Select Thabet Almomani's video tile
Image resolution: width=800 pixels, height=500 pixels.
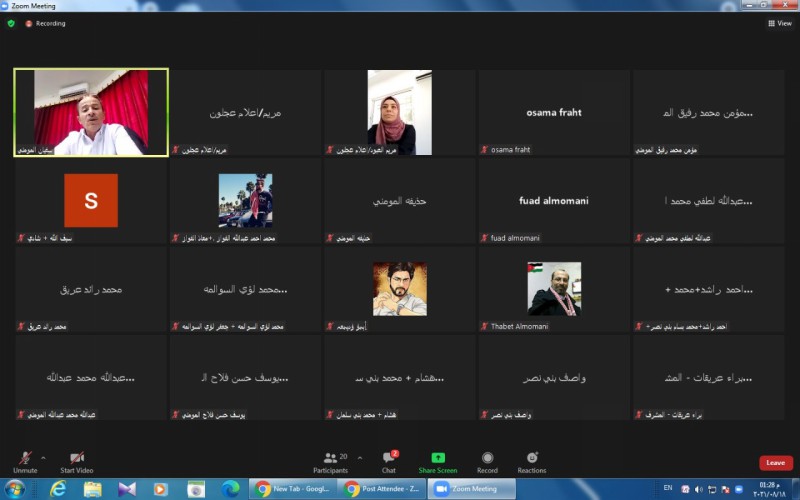pyautogui.click(x=553, y=289)
